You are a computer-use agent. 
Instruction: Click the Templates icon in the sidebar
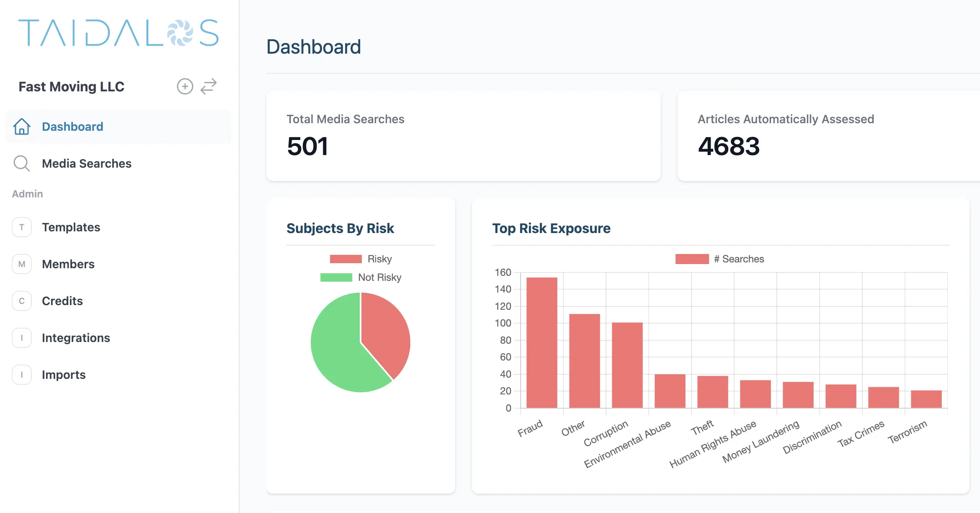21,227
